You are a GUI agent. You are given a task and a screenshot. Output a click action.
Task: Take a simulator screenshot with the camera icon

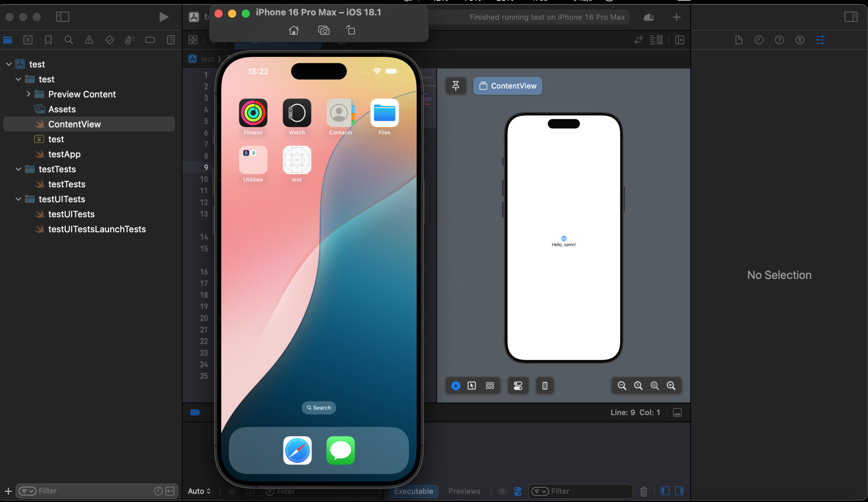pos(324,30)
